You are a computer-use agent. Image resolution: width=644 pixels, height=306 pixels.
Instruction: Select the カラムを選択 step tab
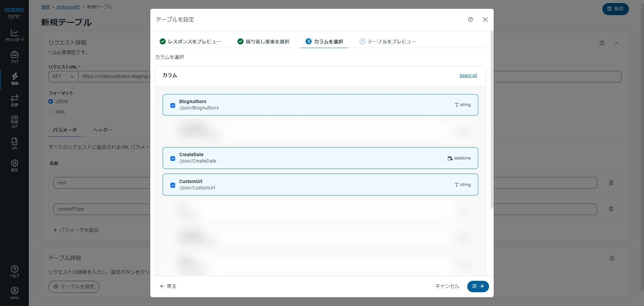(x=324, y=42)
